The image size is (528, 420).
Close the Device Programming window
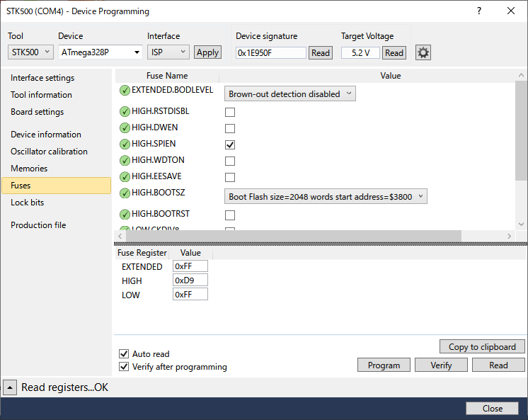coord(511,11)
